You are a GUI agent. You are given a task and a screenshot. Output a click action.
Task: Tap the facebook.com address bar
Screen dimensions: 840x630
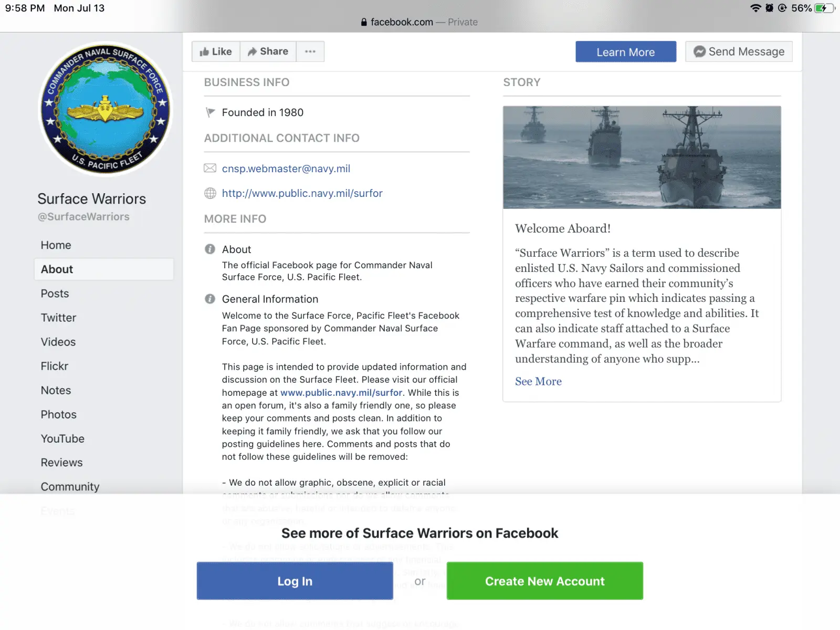[x=419, y=22]
